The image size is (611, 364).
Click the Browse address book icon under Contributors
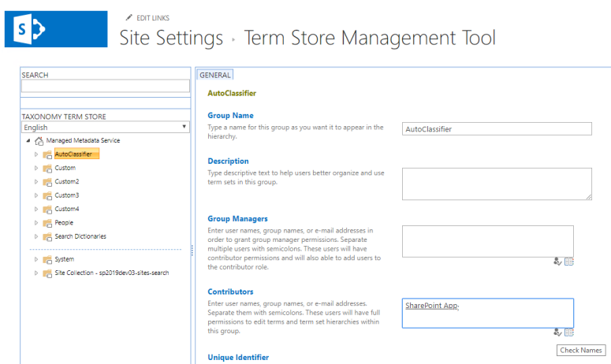coord(568,332)
